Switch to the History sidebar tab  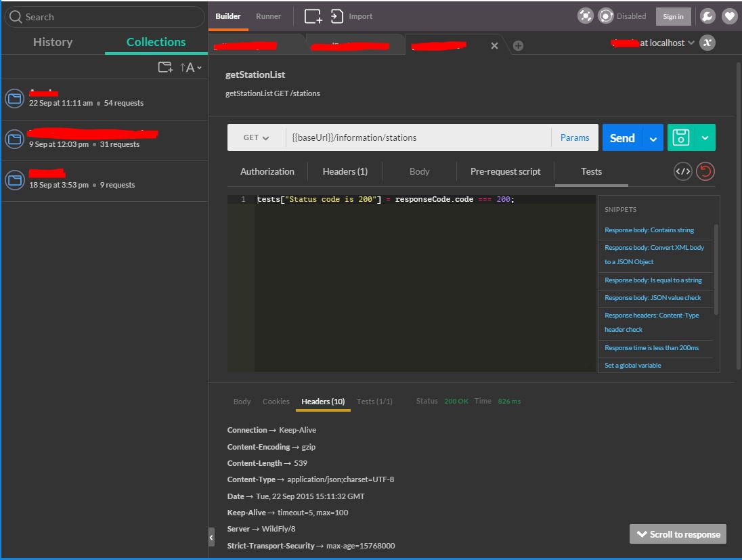click(52, 41)
